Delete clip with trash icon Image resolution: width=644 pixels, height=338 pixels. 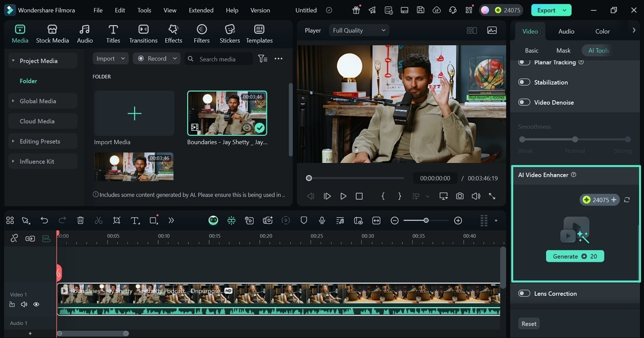pos(81,221)
